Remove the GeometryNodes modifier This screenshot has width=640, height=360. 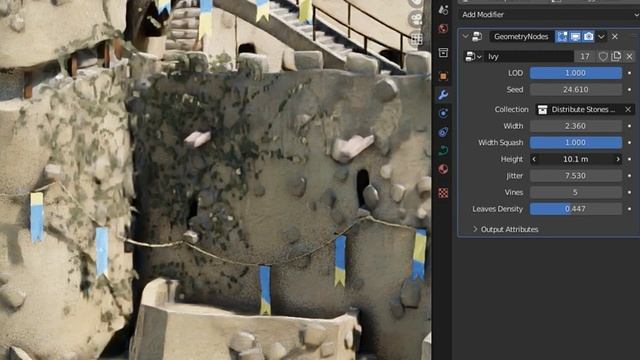point(615,37)
